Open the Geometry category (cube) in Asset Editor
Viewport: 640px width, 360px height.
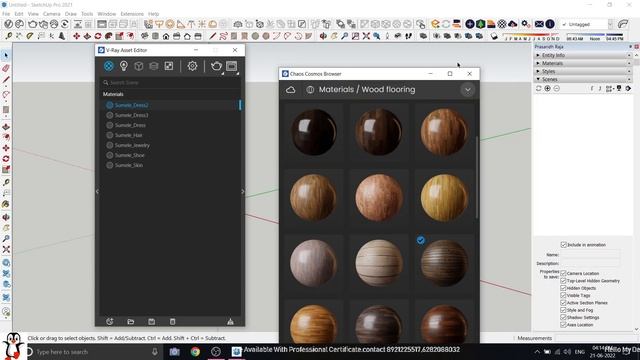pyautogui.click(x=139, y=66)
